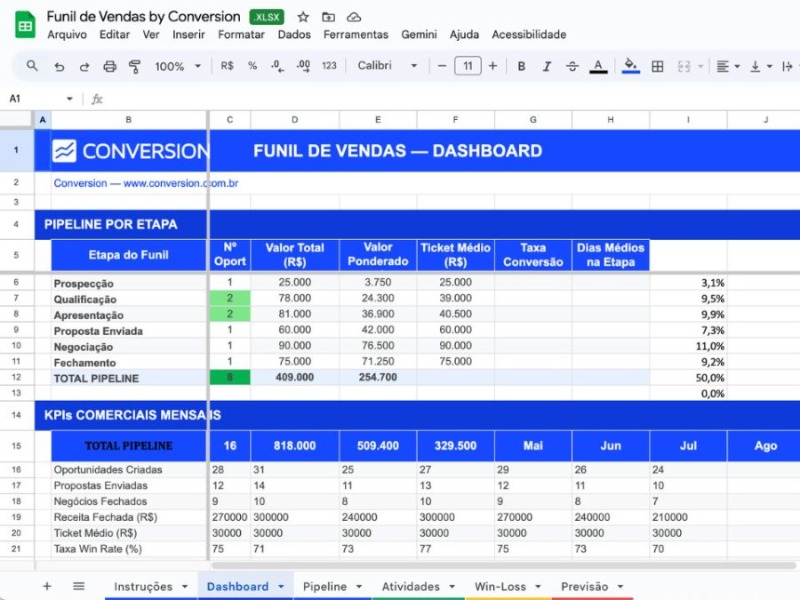This screenshot has width=800, height=600.
Task: Click the font size input field
Action: (x=467, y=66)
